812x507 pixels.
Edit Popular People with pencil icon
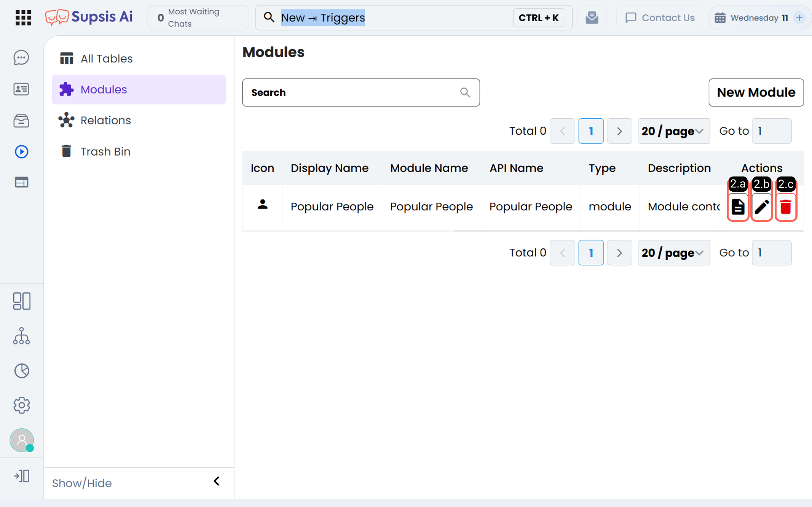coord(762,207)
